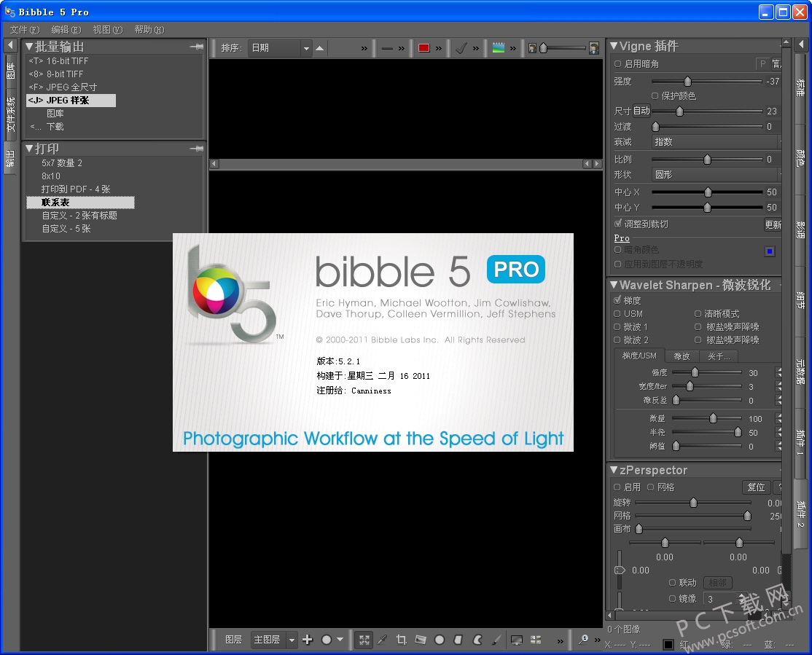
Task: Open the 排序 日期 sort dropdown
Action: pos(280,48)
